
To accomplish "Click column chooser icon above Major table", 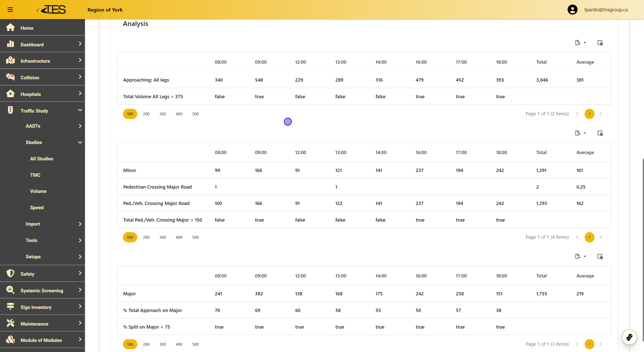I will click(x=600, y=256).
